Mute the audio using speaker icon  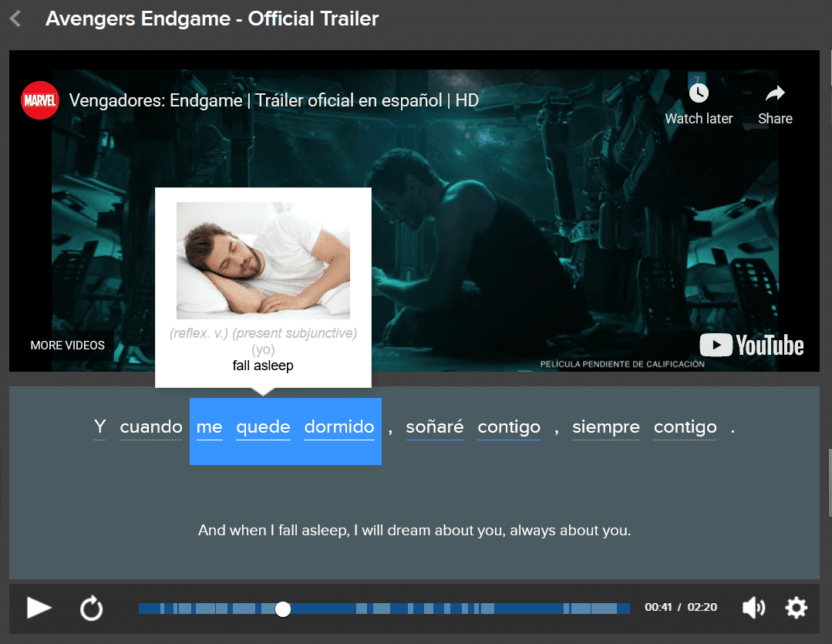point(753,608)
